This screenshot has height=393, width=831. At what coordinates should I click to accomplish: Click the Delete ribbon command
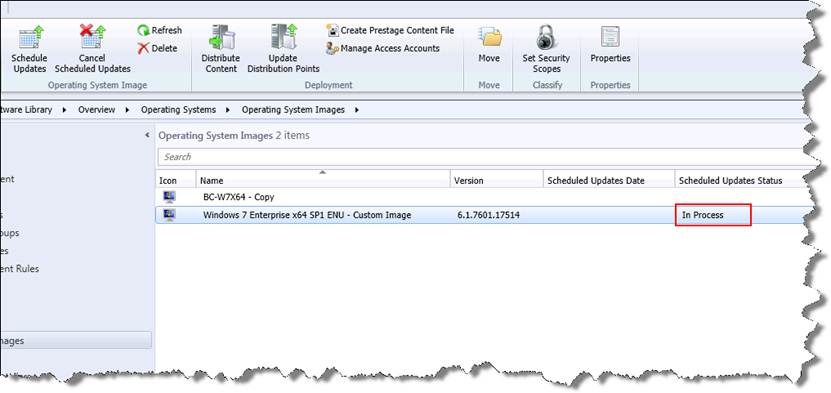[157, 48]
